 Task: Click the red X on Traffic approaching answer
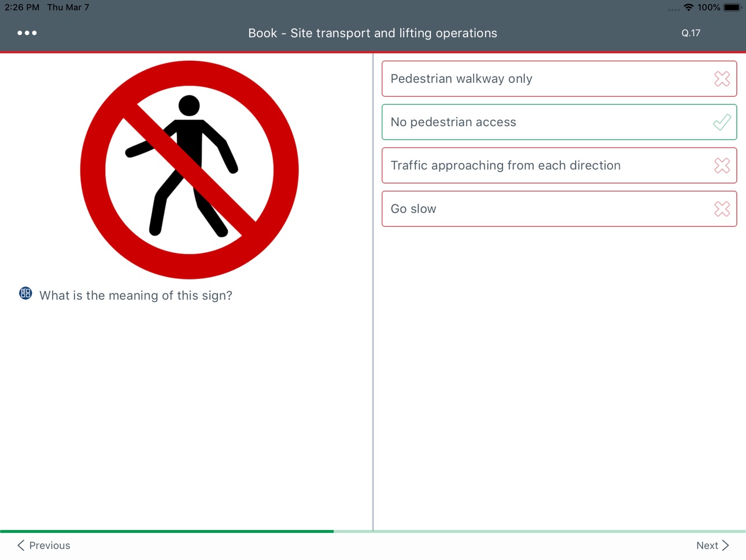point(722,165)
